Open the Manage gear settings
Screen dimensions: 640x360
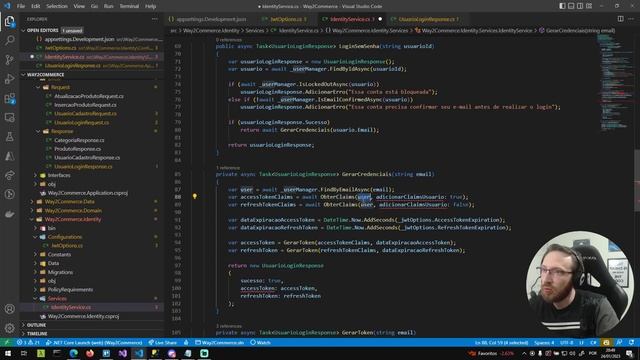pos(9,328)
